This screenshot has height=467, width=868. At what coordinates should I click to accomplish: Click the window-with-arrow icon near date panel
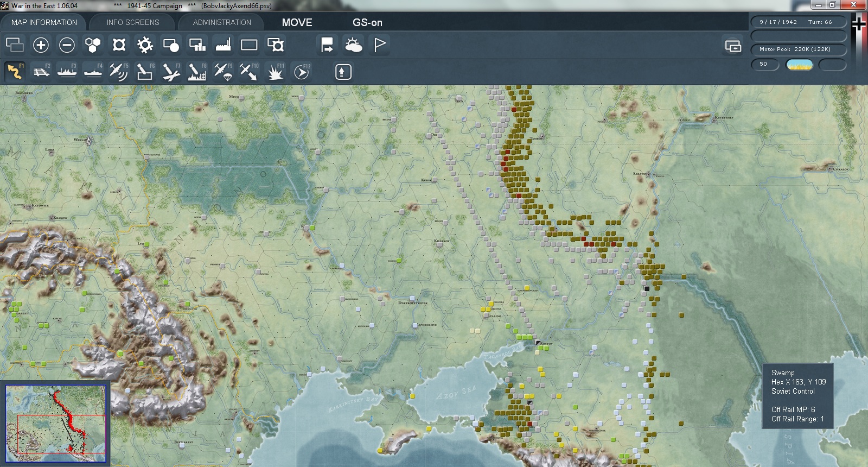(x=733, y=46)
